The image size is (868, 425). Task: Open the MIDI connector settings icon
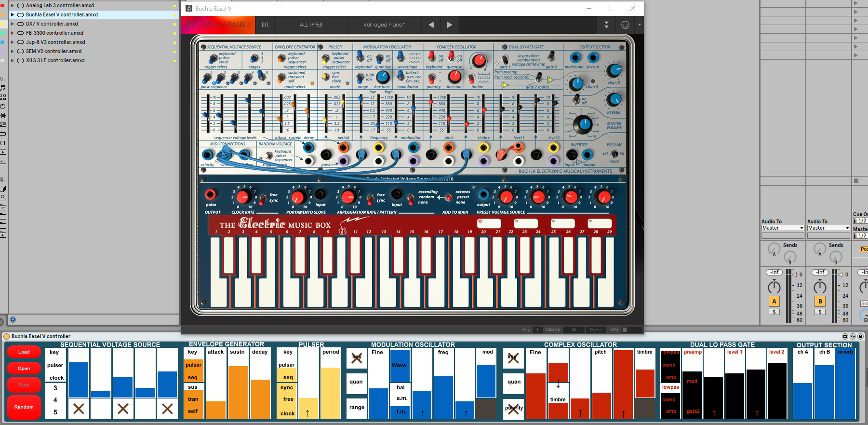pyautogui.click(x=625, y=25)
